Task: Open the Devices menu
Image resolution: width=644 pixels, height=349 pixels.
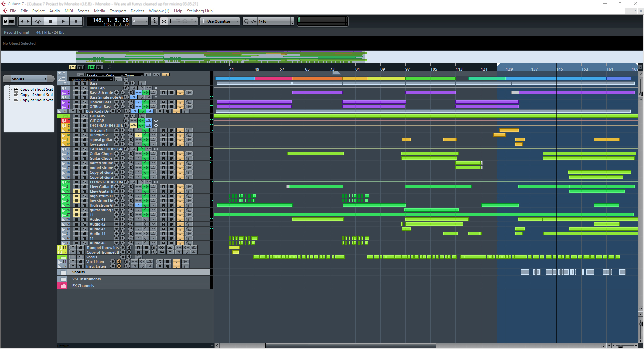Action: 137,11
